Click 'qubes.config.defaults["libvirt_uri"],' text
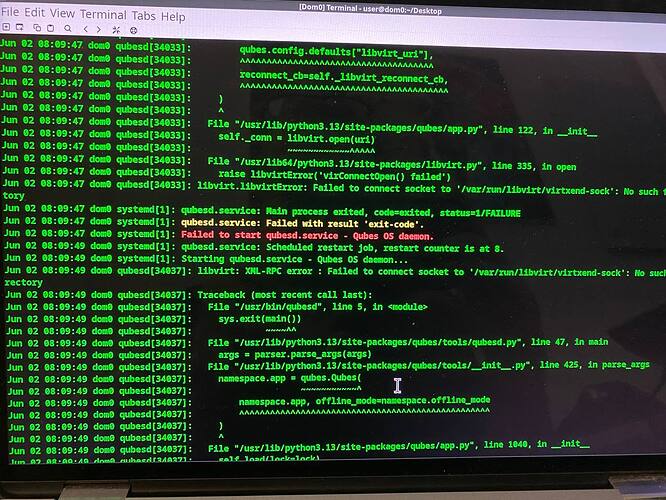Viewport: 666px width, 500px height. [336, 53]
